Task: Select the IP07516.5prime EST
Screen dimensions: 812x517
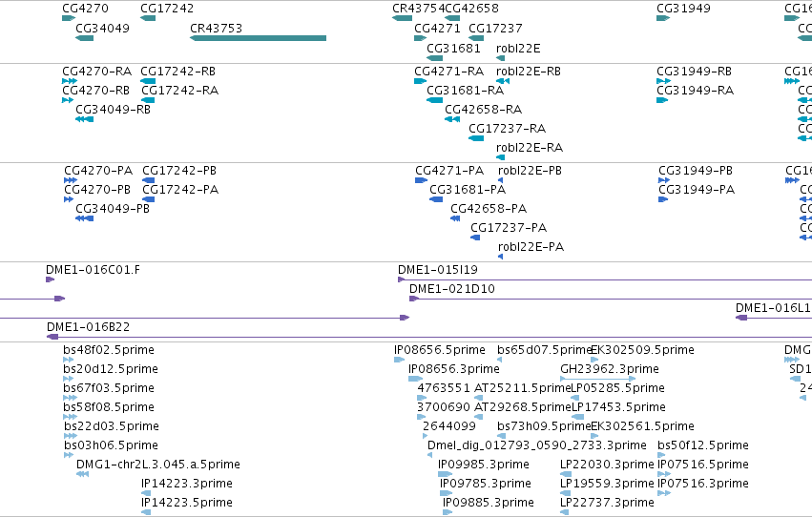Action: [663, 475]
